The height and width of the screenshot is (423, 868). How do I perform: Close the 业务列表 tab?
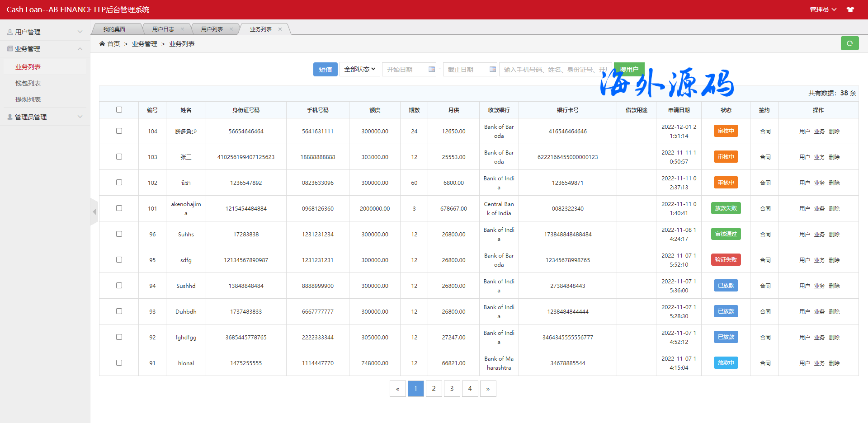pyautogui.click(x=280, y=29)
